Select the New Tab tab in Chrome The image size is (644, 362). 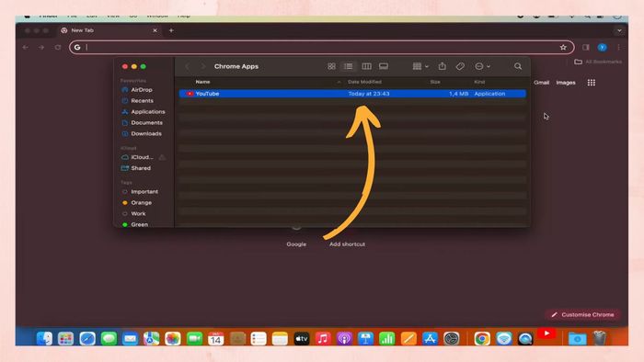click(x=109, y=30)
